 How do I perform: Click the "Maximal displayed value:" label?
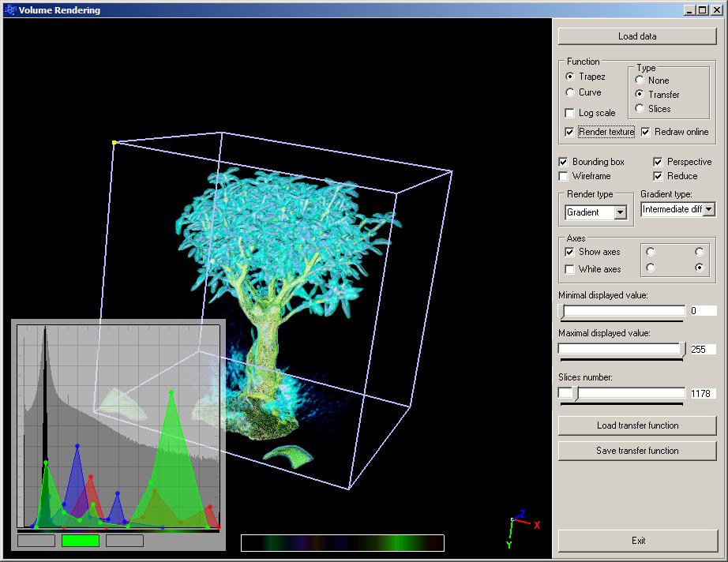[604, 333]
